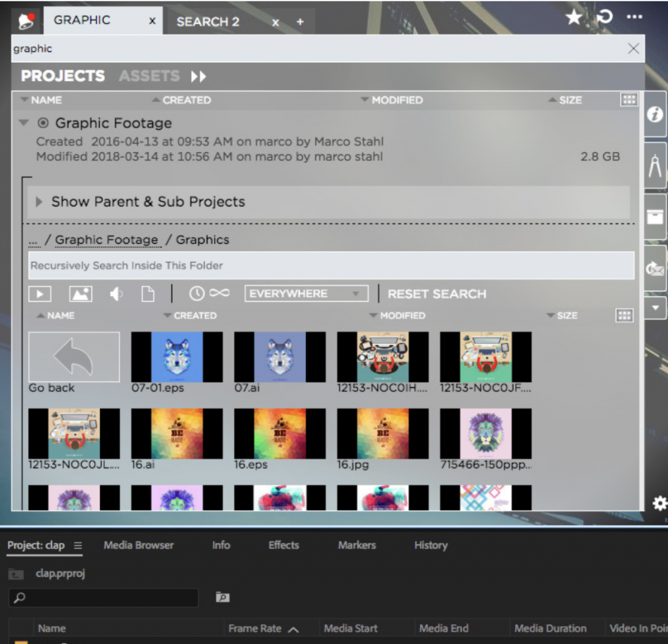
Task: Click Recursively Search Inside This Folder field
Action: (x=331, y=266)
